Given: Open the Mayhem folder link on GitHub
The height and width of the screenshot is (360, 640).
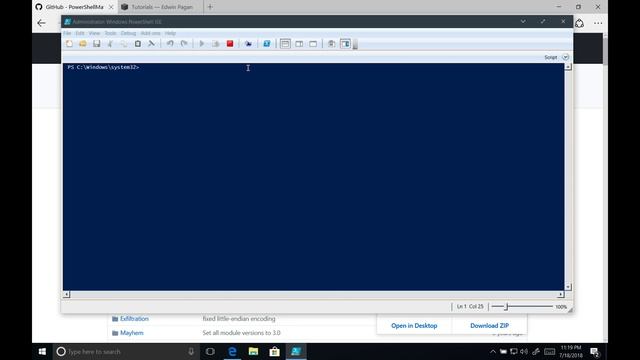Looking at the screenshot, I should pos(131,333).
